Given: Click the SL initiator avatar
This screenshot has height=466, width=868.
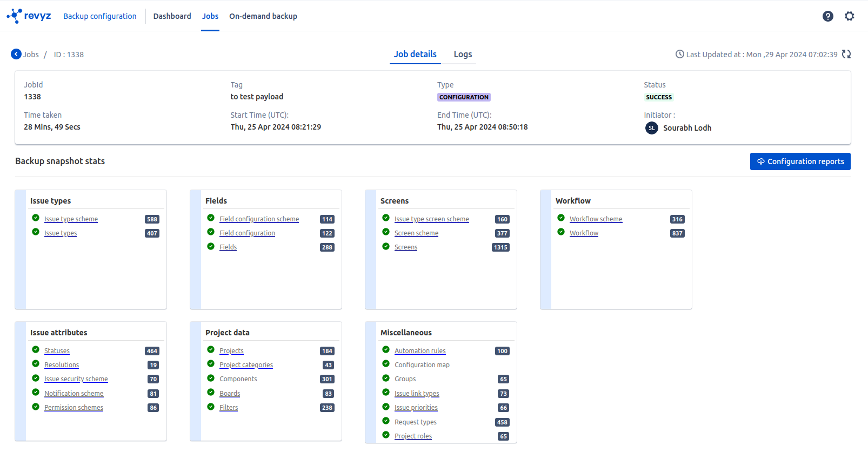Looking at the screenshot, I should coord(651,128).
